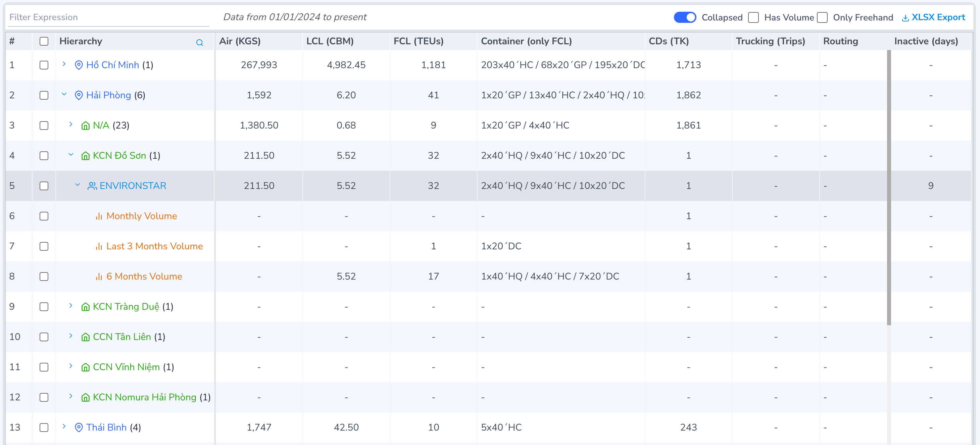Enable the Has Volume checkbox
The width and height of the screenshot is (980, 445).
pyautogui.click(x=753, y=17)
